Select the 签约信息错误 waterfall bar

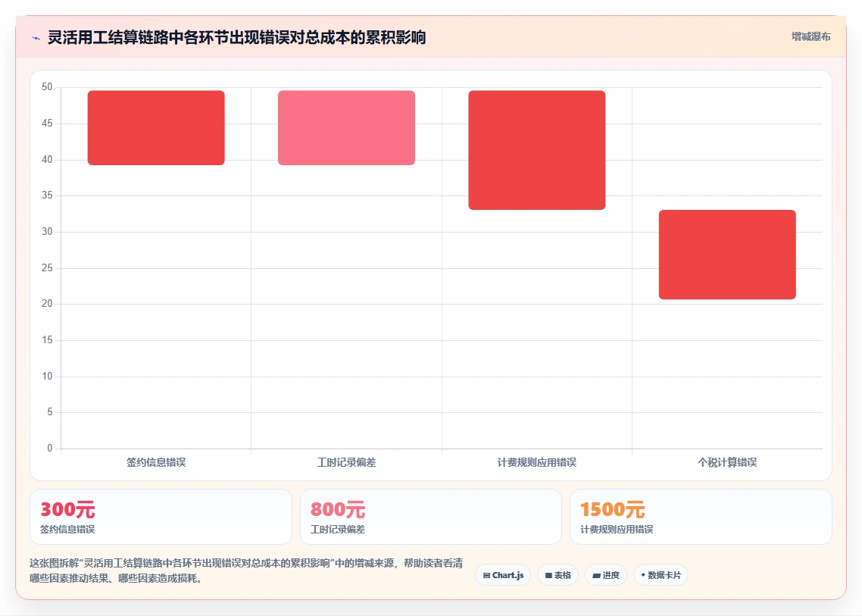156,127
